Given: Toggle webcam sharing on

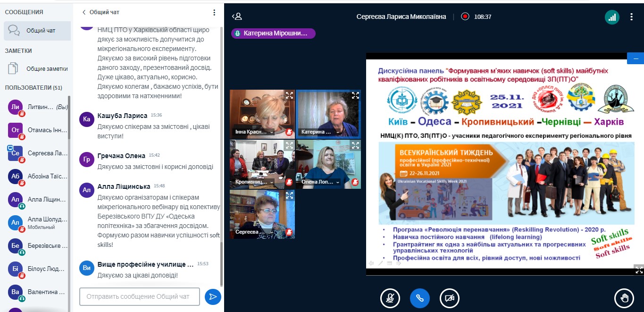Looking at the screenshot, I should tap(449, 298).
